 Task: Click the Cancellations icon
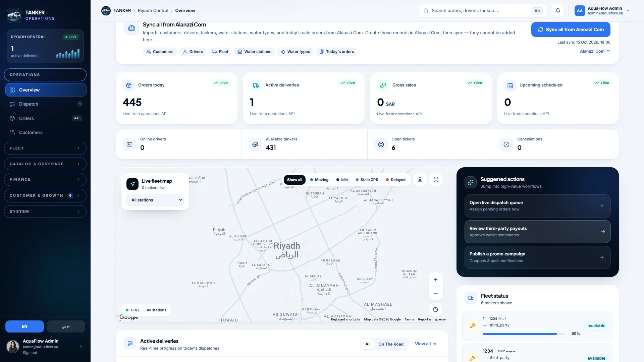point(506,144)
